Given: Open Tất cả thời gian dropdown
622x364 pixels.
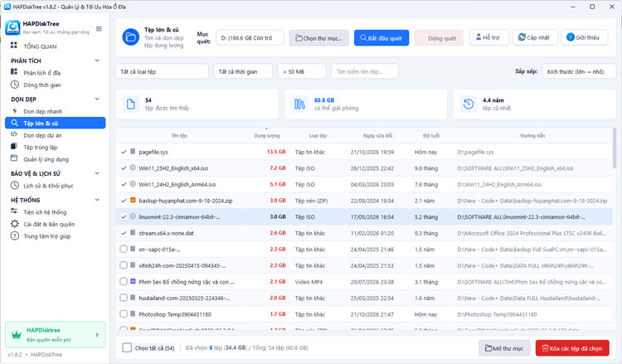Looking at the screenshot, I should tap(243, 71).
